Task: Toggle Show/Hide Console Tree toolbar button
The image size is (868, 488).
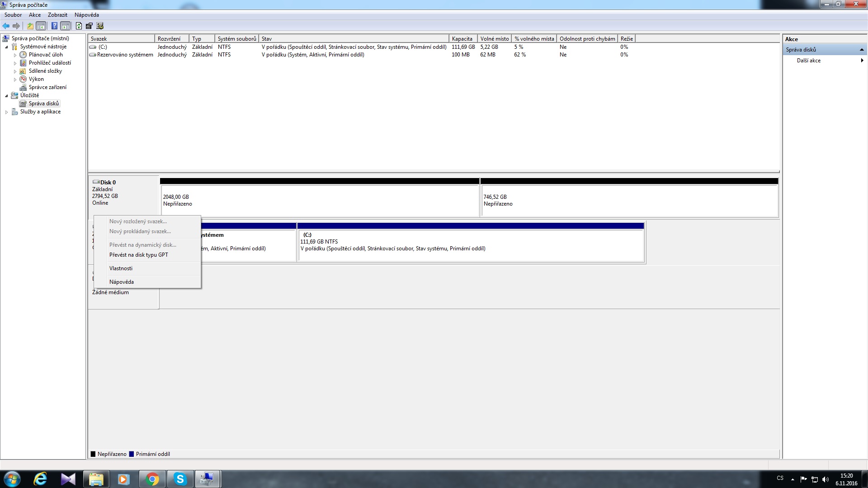Action: [41, 26]
